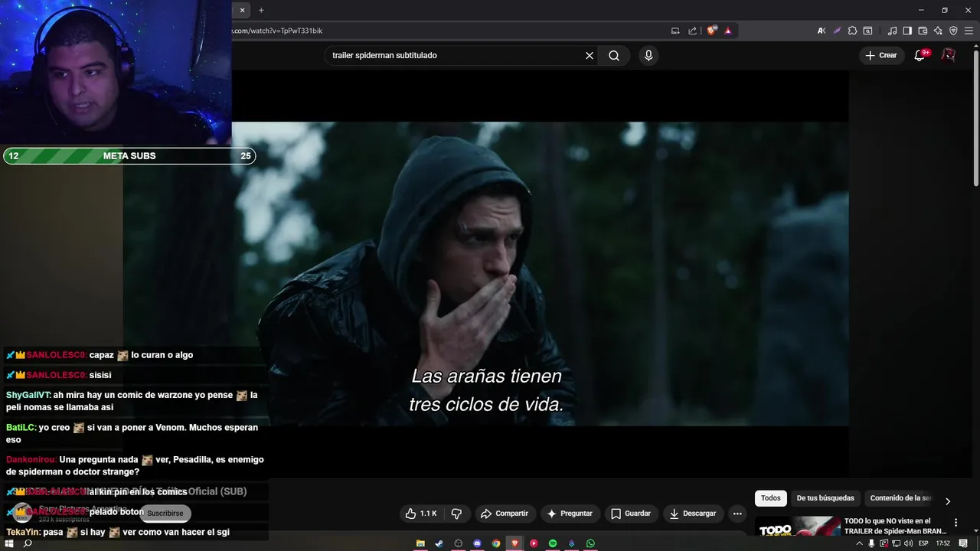Clear the YouTube search field text

590,55
